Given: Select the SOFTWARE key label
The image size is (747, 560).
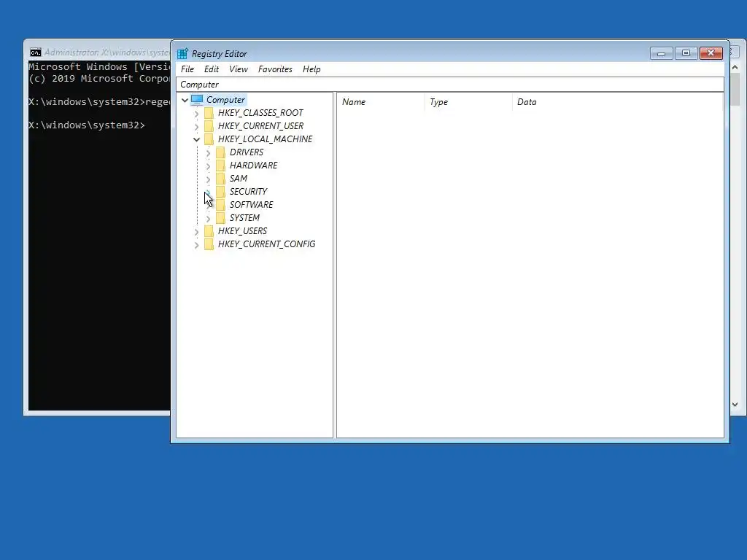Looking at the screenshot, I should click(x=251, y=205).
